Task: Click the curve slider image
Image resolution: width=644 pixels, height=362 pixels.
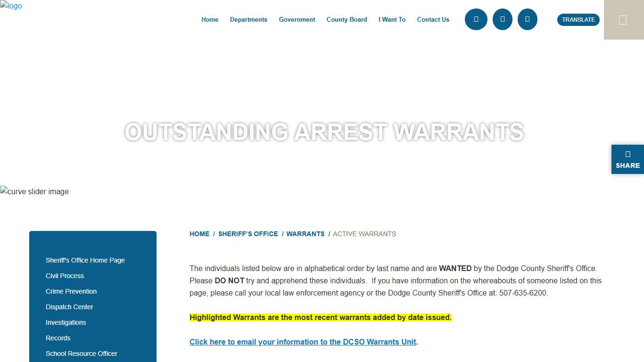Action: [34, 191]
